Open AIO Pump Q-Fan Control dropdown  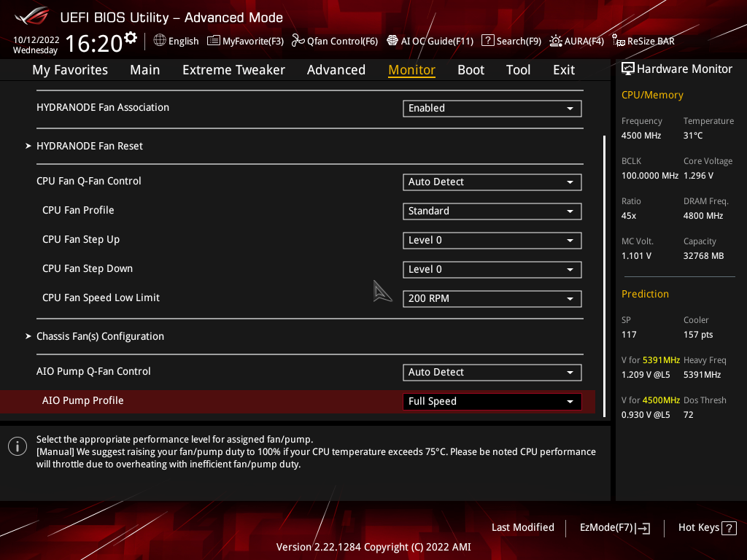(492, 373)
